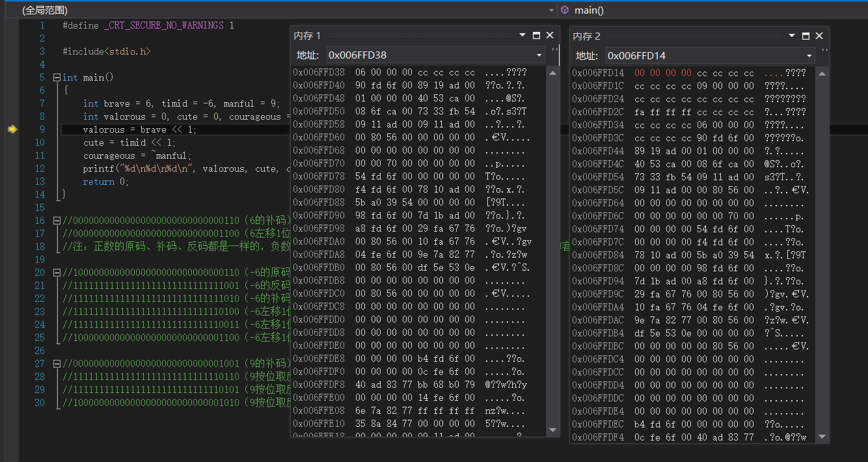Collapse the comment block starting at line 16

coord(56,221)
